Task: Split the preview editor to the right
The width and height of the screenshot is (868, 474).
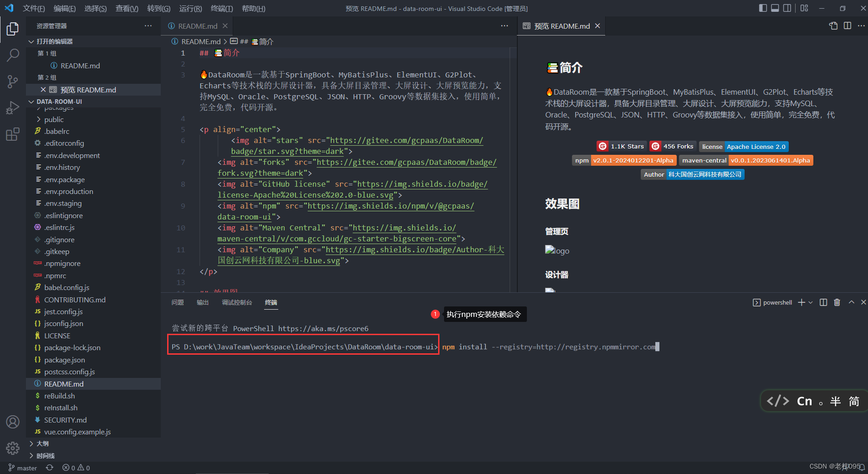Action: point(847,26)
